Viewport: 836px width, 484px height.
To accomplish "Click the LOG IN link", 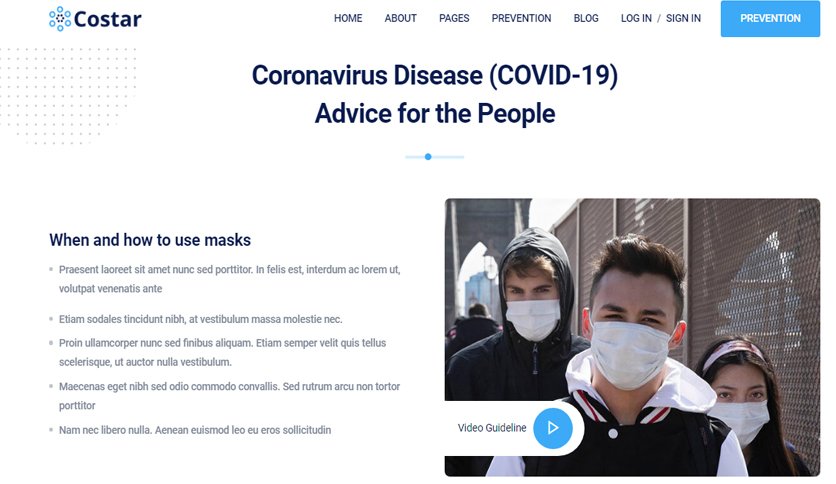I will point(636,18).
